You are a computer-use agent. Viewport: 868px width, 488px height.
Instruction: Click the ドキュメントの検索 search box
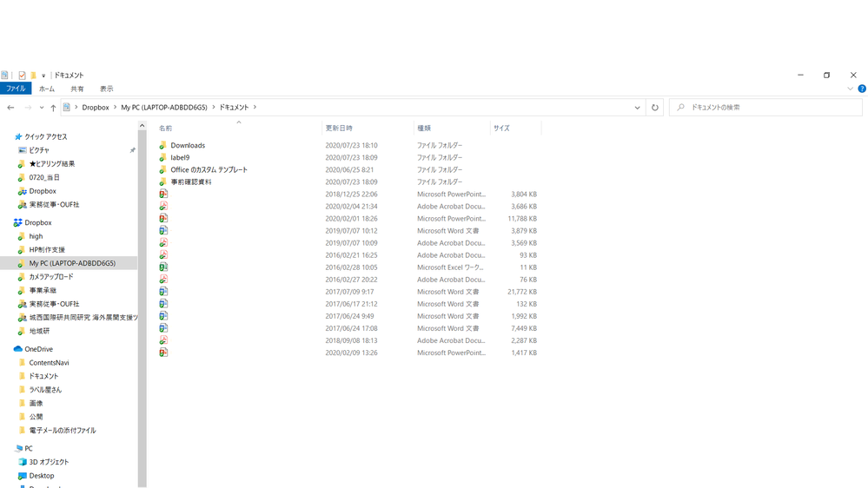769,108
